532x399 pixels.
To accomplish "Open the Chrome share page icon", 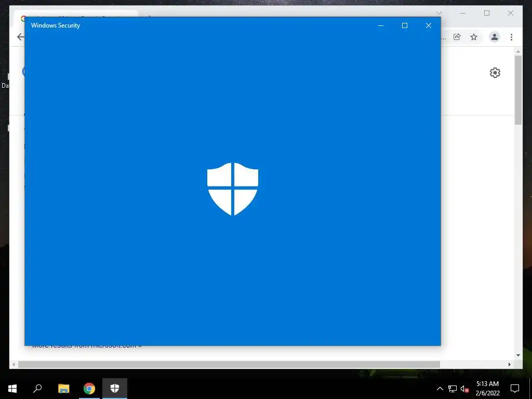I will [x=457, y=37].
